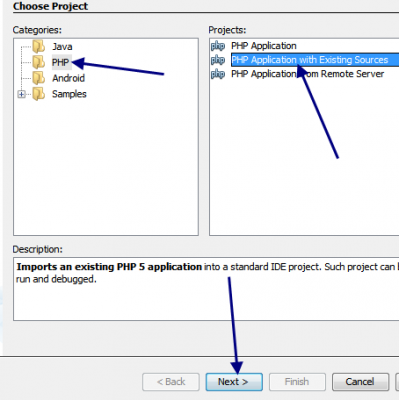
Task: Select the Android category
Action: click(68, 78)
